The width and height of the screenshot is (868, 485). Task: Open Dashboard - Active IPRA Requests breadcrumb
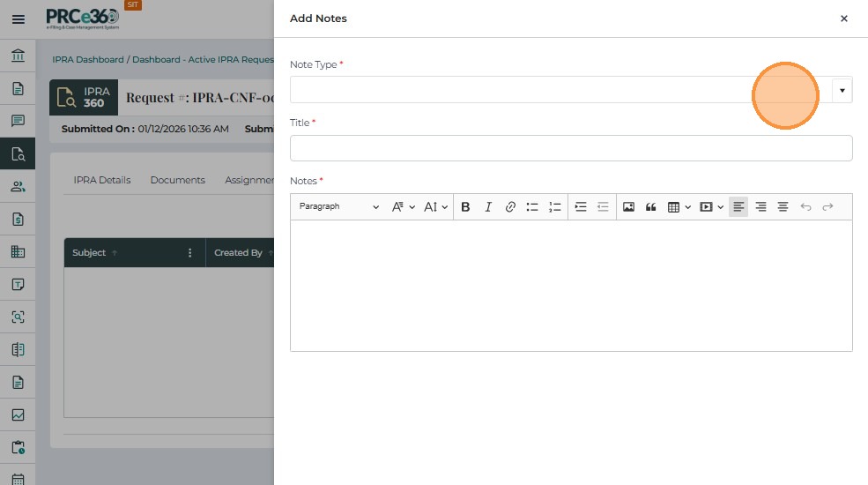[x=204, y=59]
